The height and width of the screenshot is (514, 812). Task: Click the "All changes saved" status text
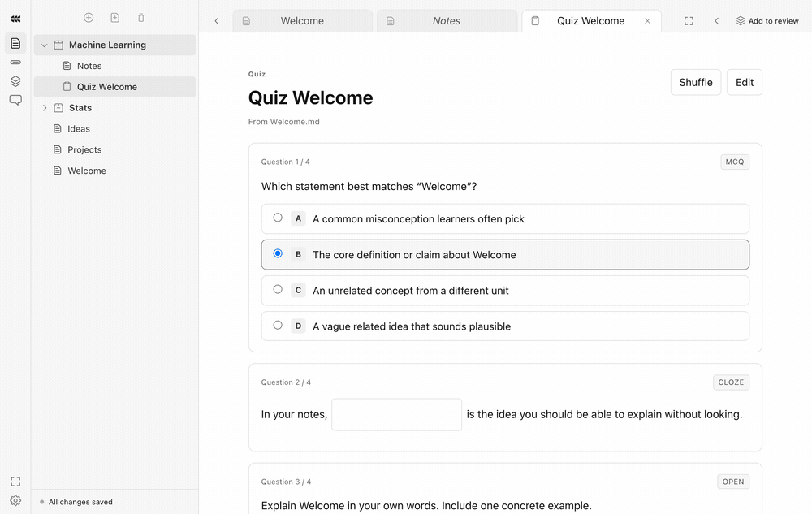(80, 502)
